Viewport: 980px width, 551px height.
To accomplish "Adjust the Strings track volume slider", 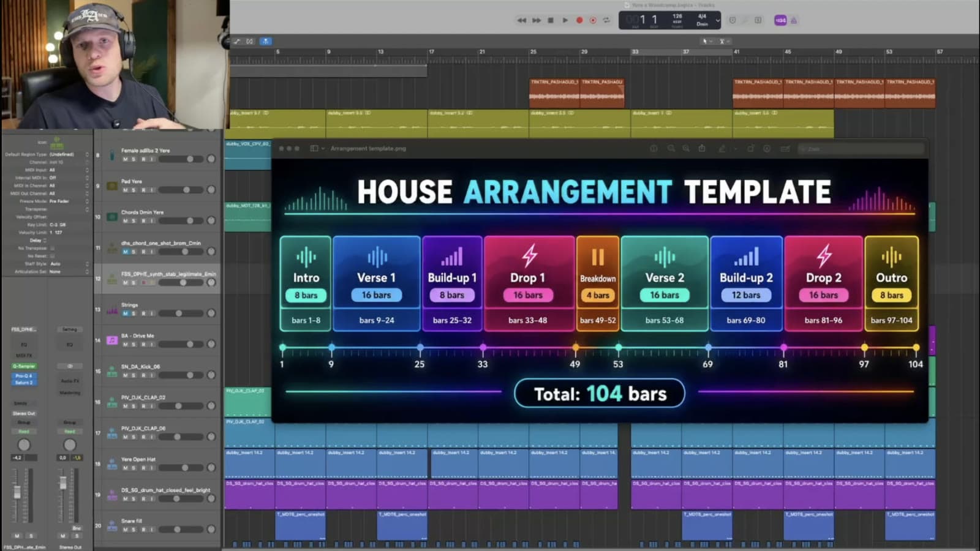I will 181,313.
